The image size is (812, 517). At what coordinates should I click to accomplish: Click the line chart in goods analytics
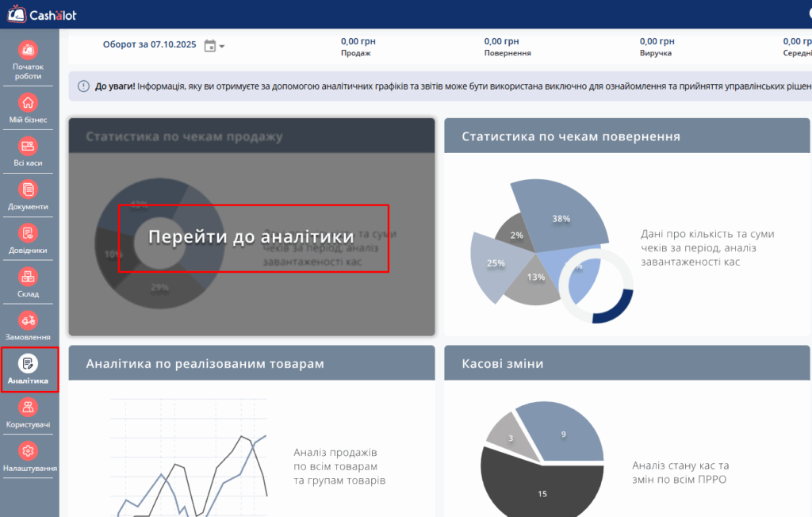[x=190, y=476]
